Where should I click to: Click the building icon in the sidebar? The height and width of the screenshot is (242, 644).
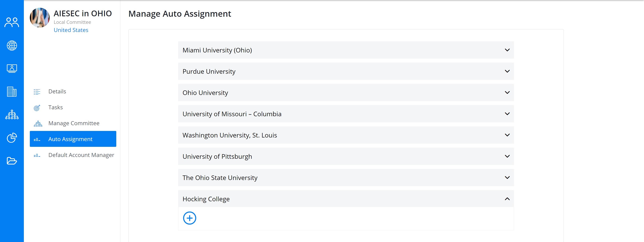pyautogui.click(x=12, y=92)
